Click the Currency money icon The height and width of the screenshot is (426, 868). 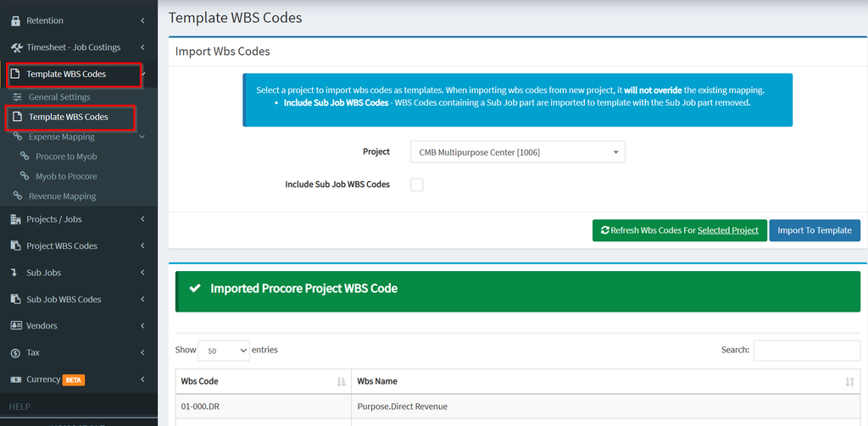[16, 379]
